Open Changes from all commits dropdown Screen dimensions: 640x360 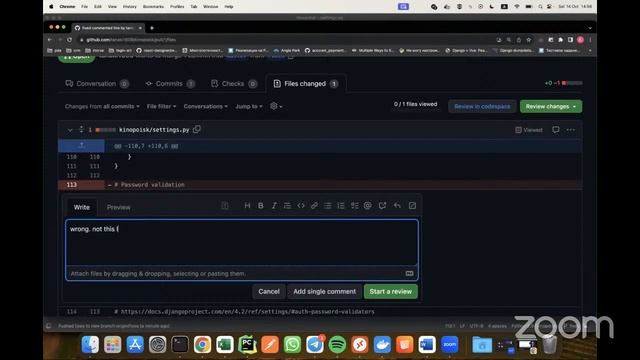(102, 106)
